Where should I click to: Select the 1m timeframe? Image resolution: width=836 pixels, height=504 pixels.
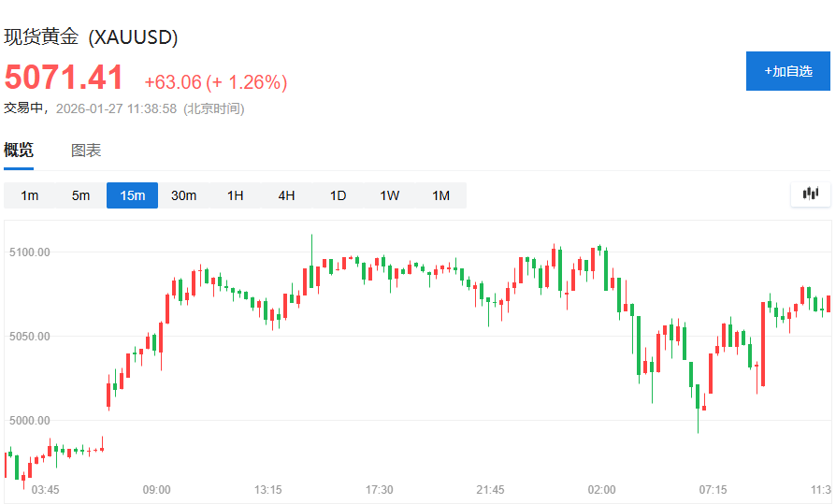point(30,195)
